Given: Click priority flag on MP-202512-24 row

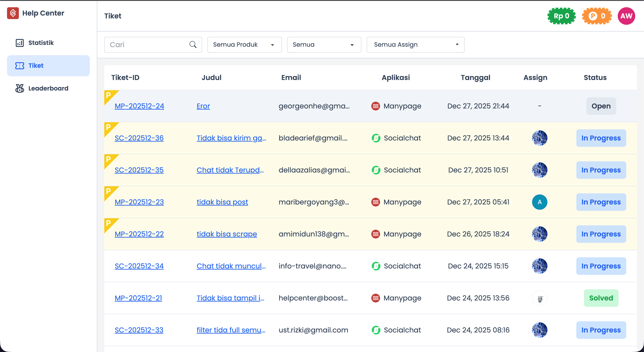Looking at the screenshot, I should click(x=110, y=96).
